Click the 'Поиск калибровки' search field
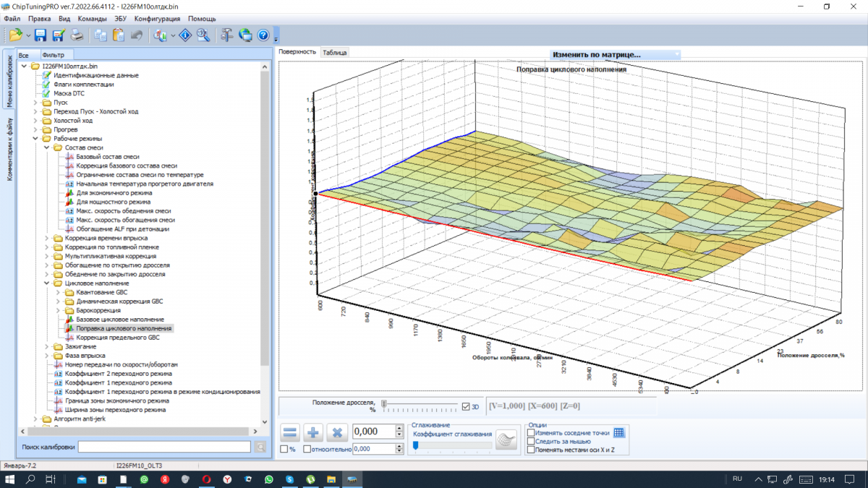868x488 pixels. click(164, 447)
